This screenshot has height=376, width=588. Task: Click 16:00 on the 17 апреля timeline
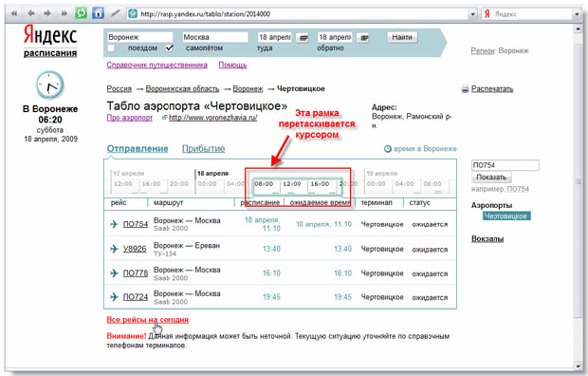[151, 184]
